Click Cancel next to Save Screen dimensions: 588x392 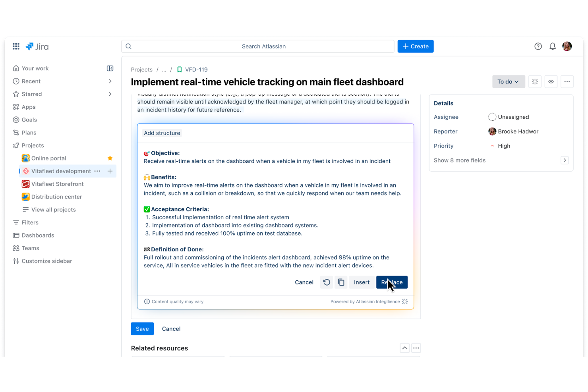tap(171, 329)
